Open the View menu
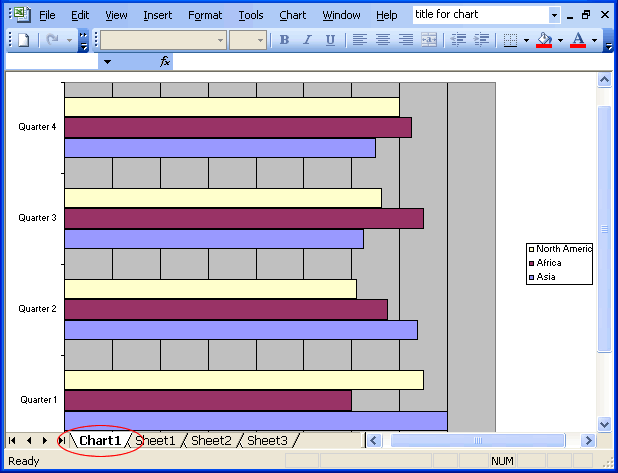618x473 pixels. click(116, 15)
